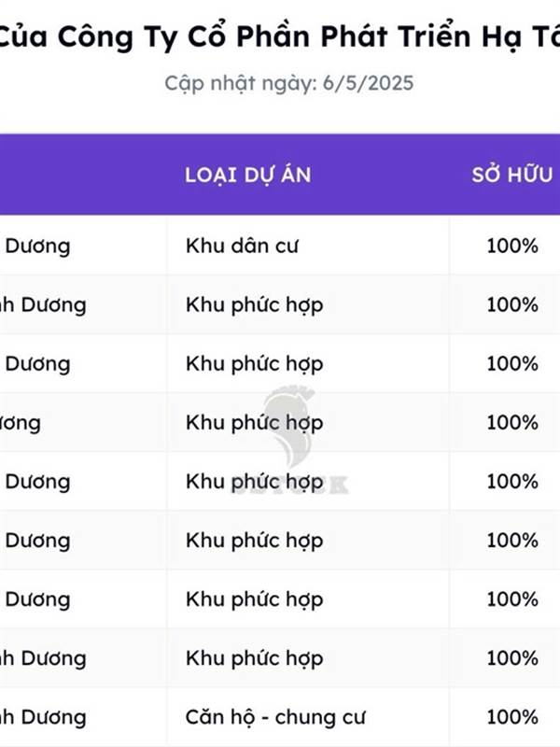
Task: Click 100% in the eighth table row
Action: (512, 658)
